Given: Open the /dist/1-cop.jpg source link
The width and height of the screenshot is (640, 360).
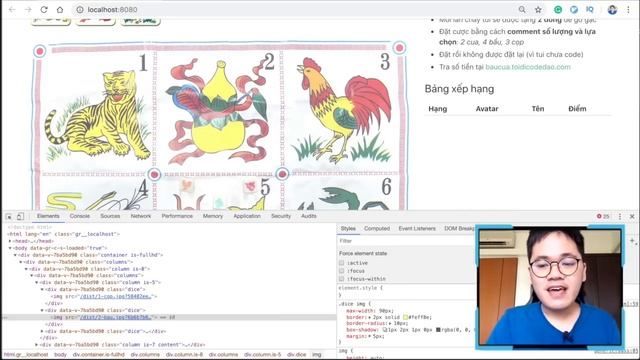Looking at the screenshot, I should (x=116, y=296).
